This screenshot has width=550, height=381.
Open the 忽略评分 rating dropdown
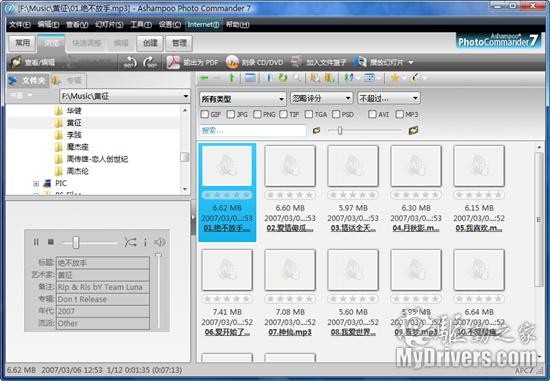pyautogui.click(x=321, y=98)
